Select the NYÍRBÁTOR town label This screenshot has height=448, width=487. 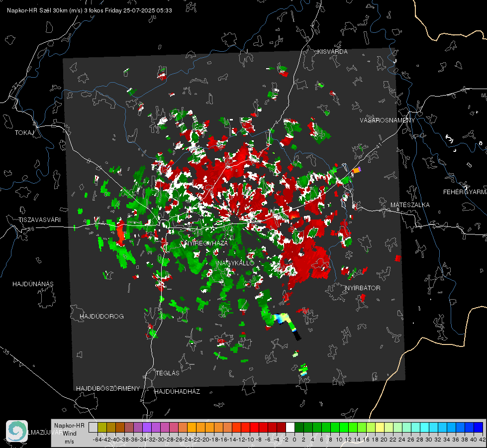(x=363, y=288)
